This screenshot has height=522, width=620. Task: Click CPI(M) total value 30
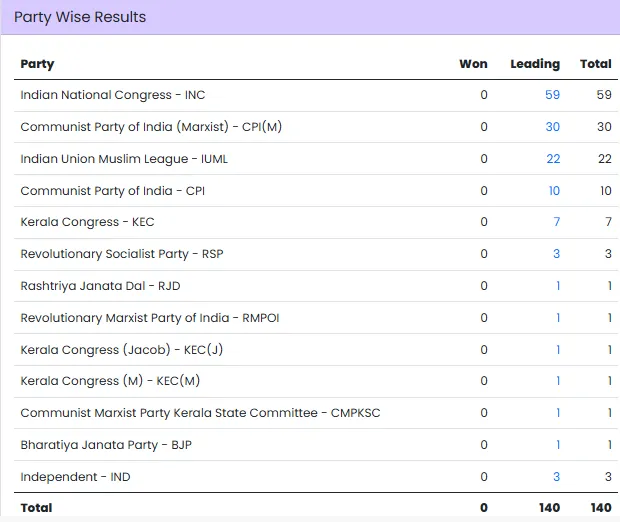click(x=604, y=127)
